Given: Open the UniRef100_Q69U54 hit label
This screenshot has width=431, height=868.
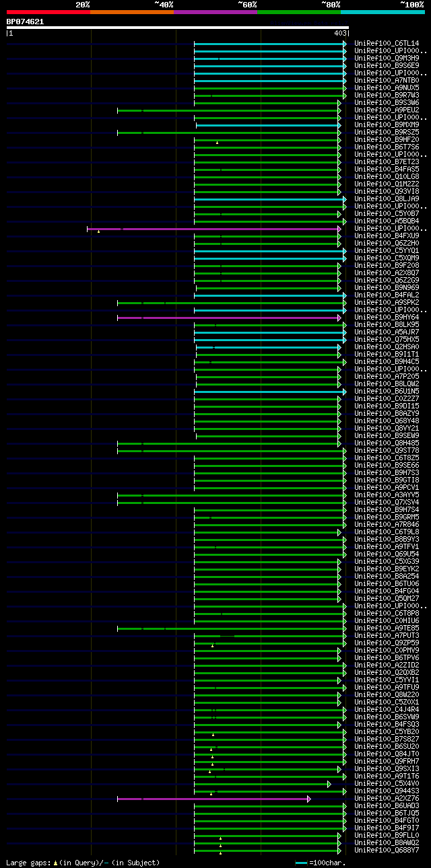Looking at the screenshot, I should point(387,554).
